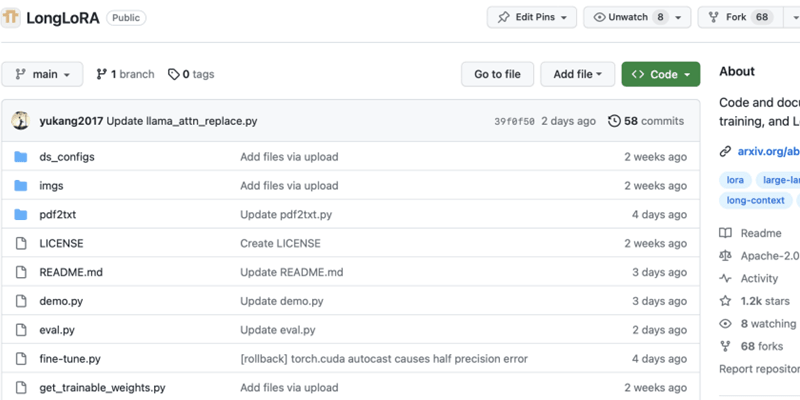
Task: Click the Apache-2.0 license scale icon
Action: pos(725,256)
